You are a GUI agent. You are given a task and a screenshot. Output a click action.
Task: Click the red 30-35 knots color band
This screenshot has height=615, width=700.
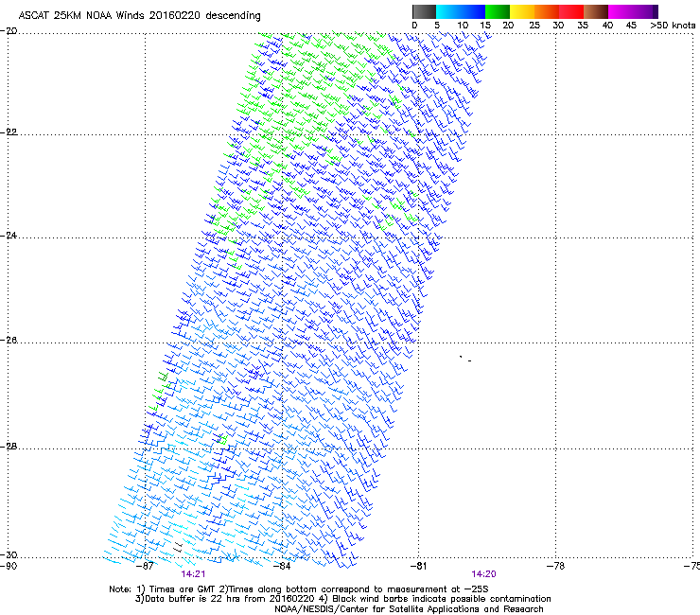(x=571, y=11)
